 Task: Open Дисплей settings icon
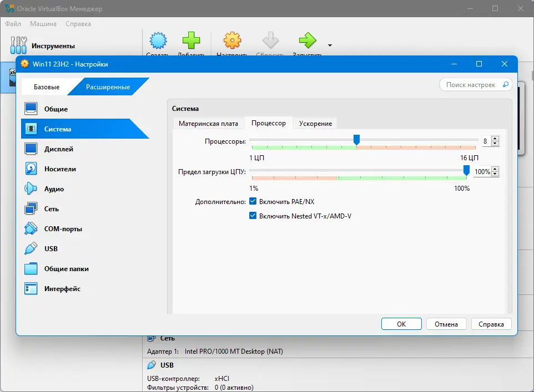[x=31, y=149]
